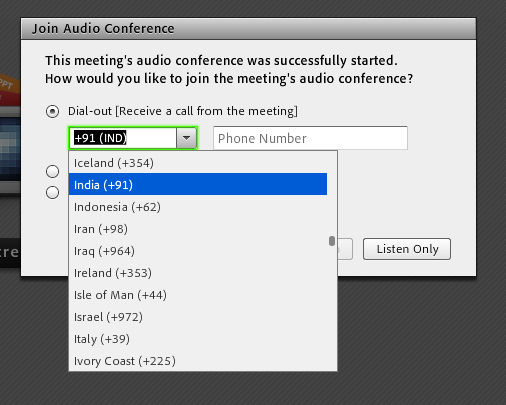506x405 pixels.
Task: Select the third radio option in the dialog
Action: pos(52,192)
